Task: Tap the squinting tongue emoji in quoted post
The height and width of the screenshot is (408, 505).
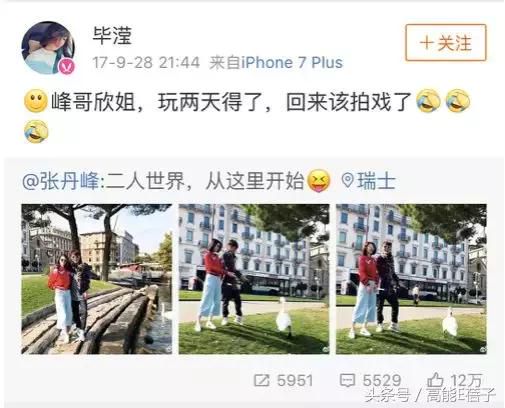Action: pyautogui.click(x=319, y=181)
